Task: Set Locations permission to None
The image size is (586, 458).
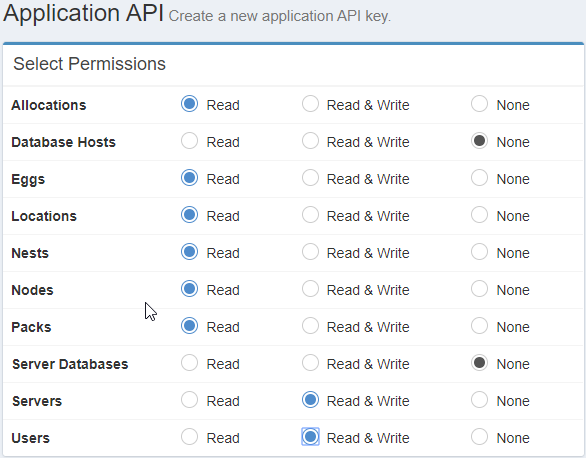Action: (x=479, y=215)
